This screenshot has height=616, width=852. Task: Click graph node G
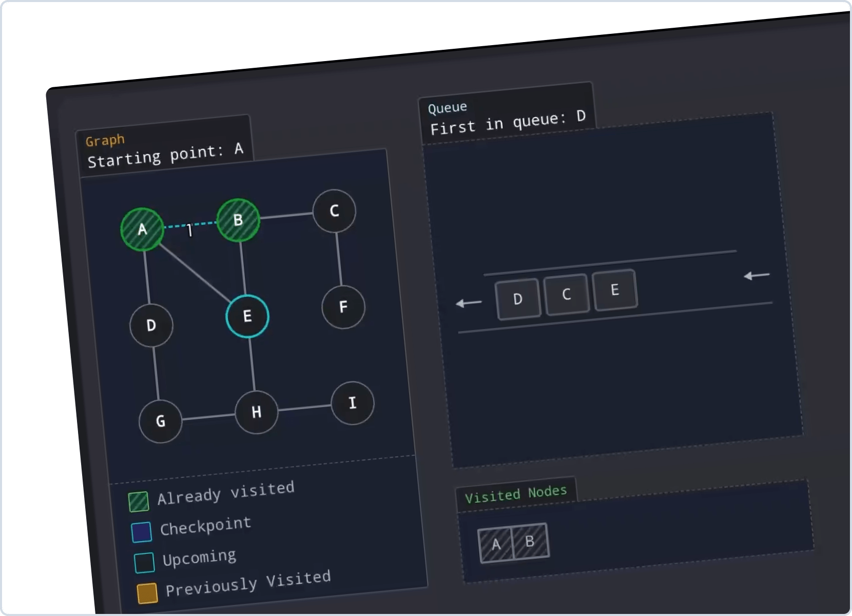coord(161,421)
